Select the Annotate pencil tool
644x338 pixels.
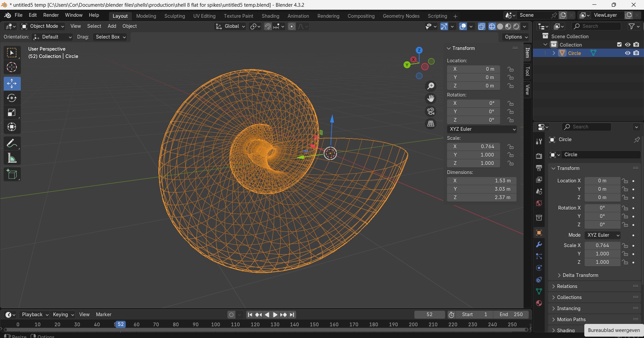12,144
